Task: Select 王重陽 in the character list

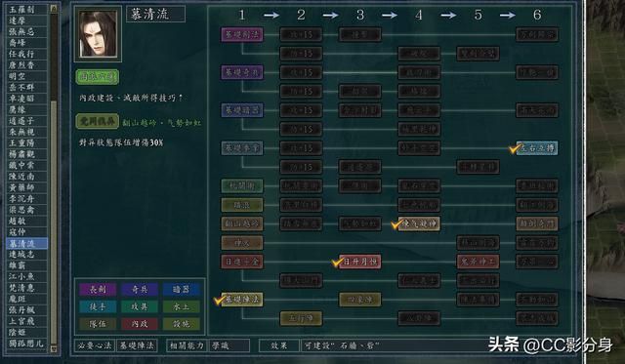Action: tap(26, 143)
